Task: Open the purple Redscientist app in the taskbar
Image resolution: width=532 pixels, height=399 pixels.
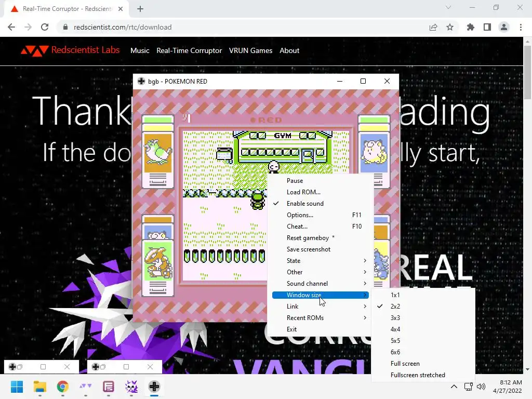Action: 86,387
